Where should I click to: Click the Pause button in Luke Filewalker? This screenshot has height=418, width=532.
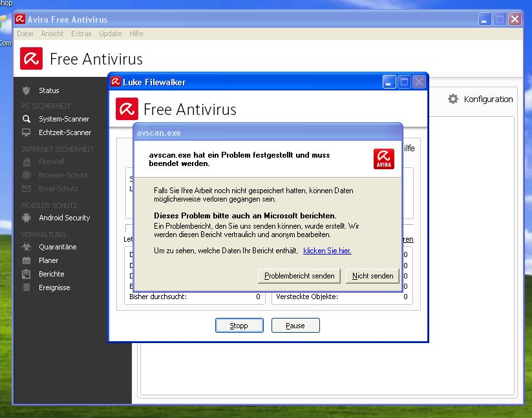295,326
